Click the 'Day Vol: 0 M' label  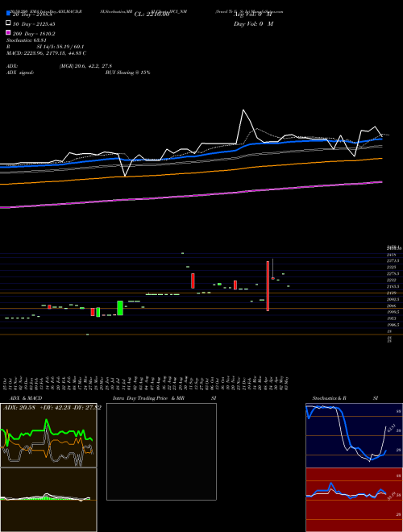pos(253,23)
